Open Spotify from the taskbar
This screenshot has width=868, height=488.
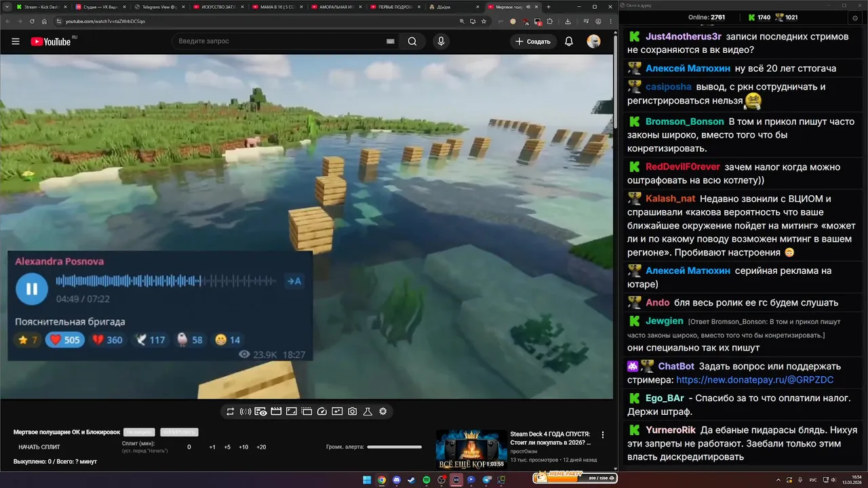(427, 480)
